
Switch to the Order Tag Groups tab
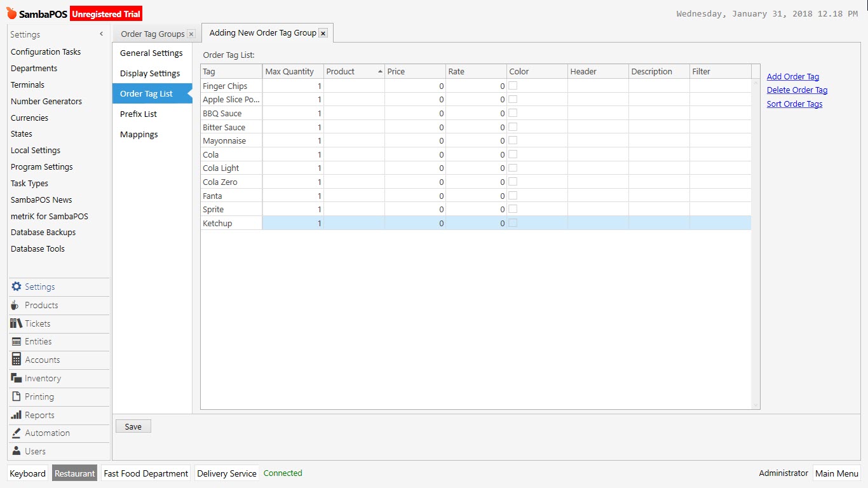coord(151,33)
